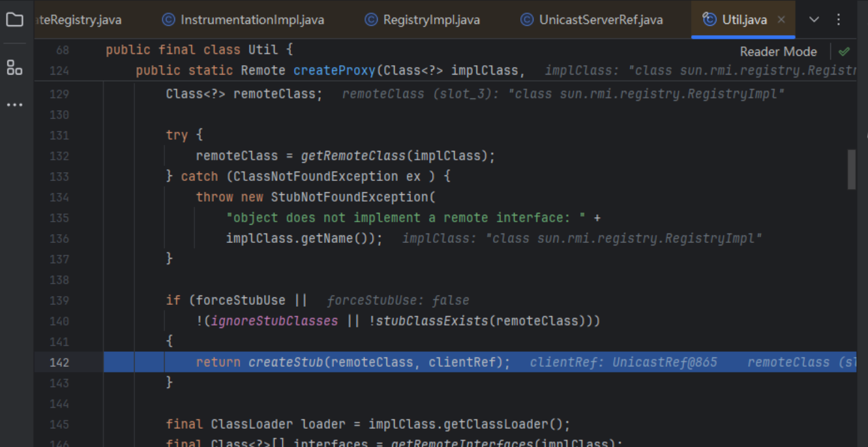Image resolution: width=868 pixels, height=447 pixels.
Task: Click the createStub method call on line 142
Action: point(285,362)
